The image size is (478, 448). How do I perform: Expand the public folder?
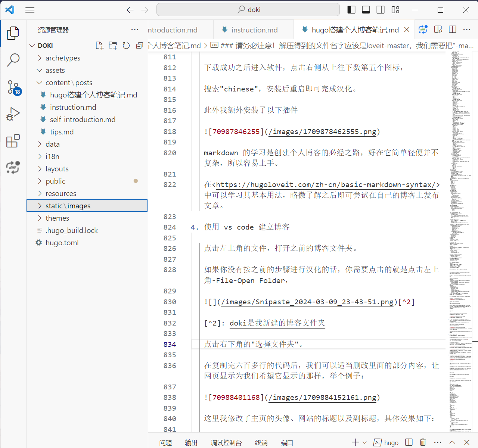(87, 181)
